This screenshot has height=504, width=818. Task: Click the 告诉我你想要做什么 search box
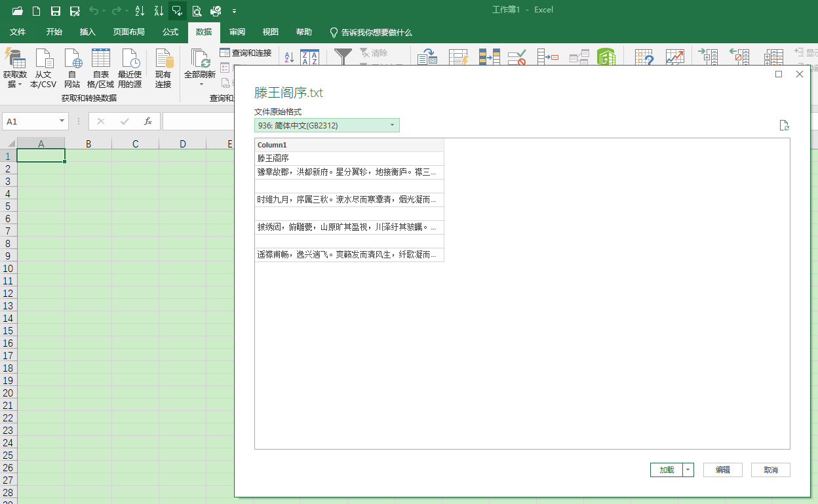(x=371, y=32)
